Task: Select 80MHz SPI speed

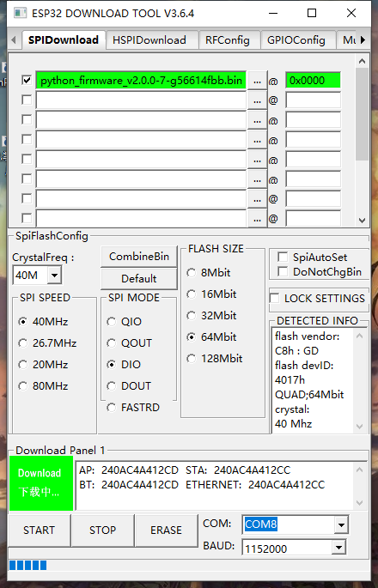Action: pyautogui.click(x=44, y=386)
